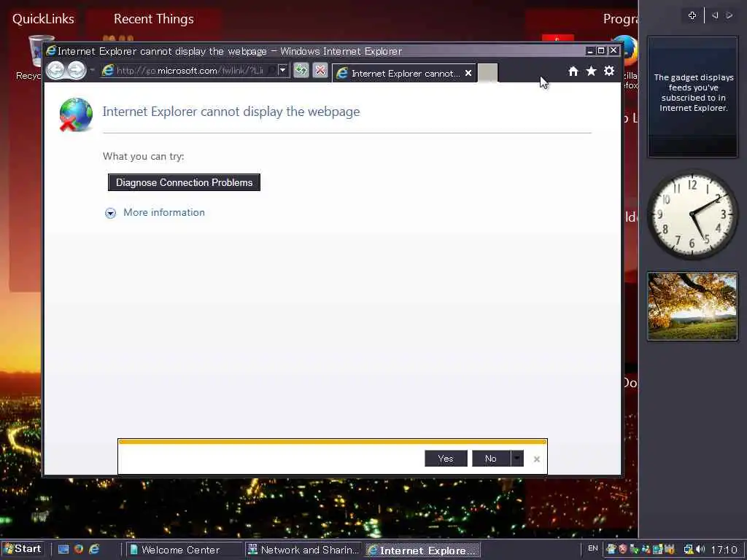747x560 pixels.
Task: Click the taskbar clock showing 17:10
Action: tap(724, 550)
